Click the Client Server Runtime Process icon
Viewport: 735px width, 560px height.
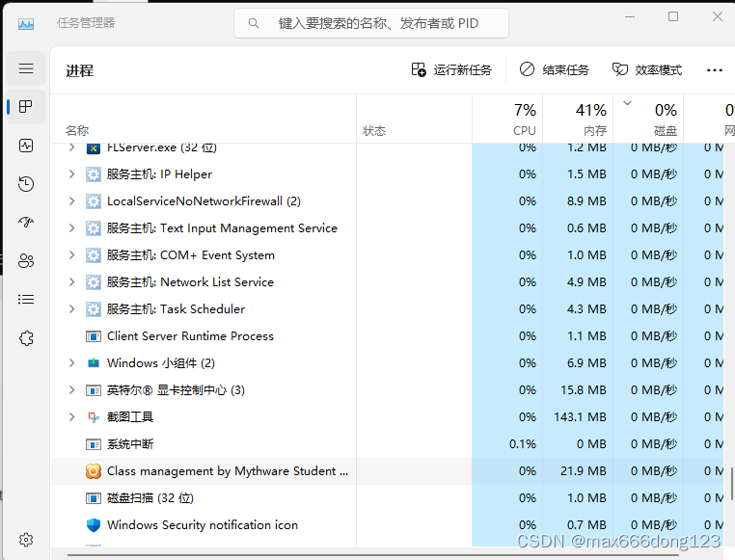[94, 336]
